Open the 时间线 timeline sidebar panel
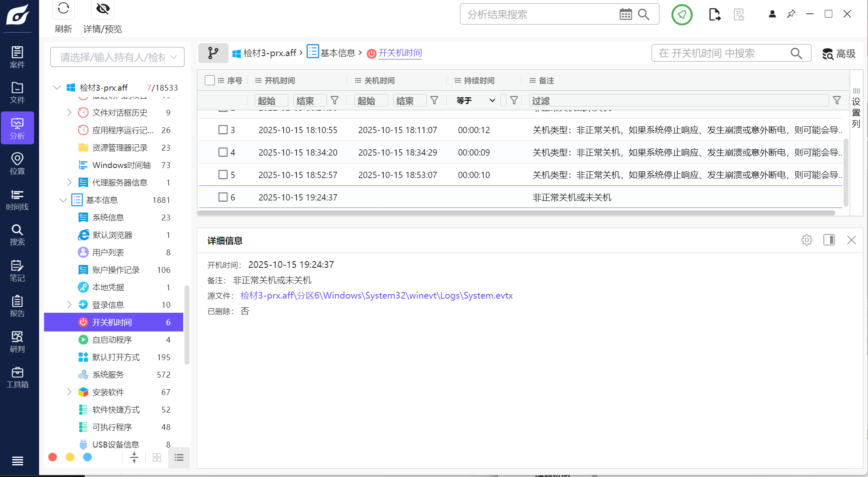Screen dimensions: 868x477 [17, 200]
